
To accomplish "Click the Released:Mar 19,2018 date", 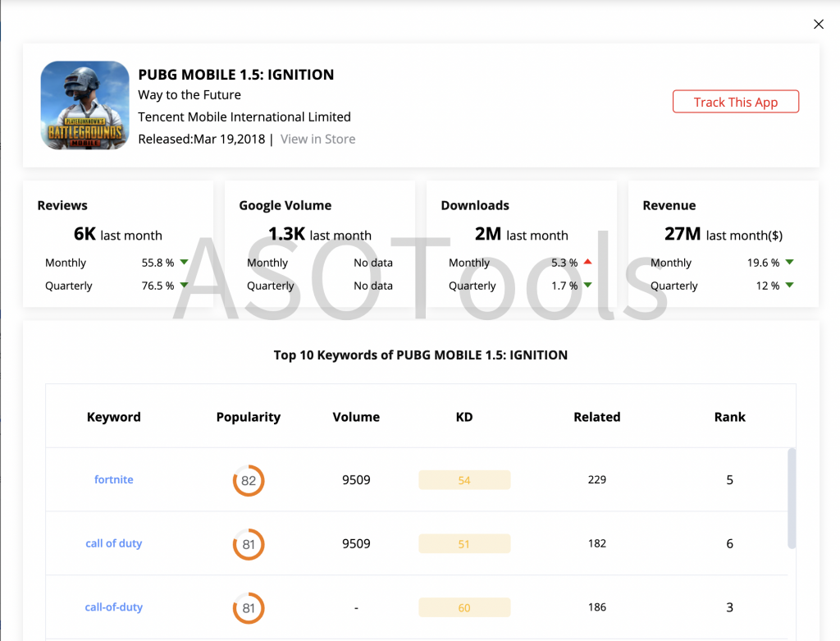I will point(202,140).
